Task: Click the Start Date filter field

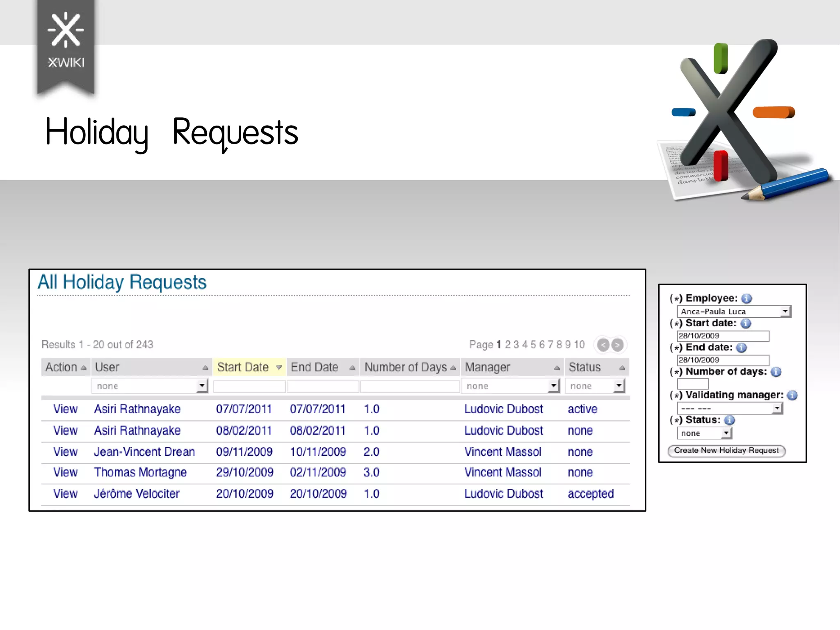Action: 249,386
